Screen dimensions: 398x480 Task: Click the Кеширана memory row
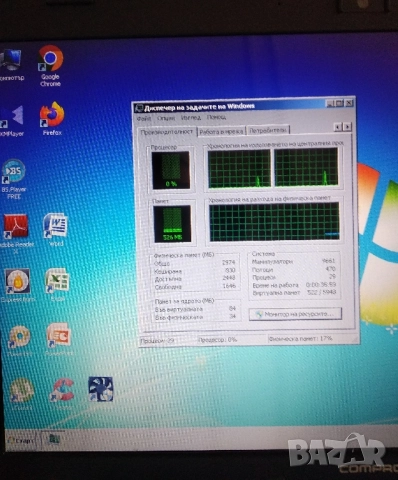point(195,270)
